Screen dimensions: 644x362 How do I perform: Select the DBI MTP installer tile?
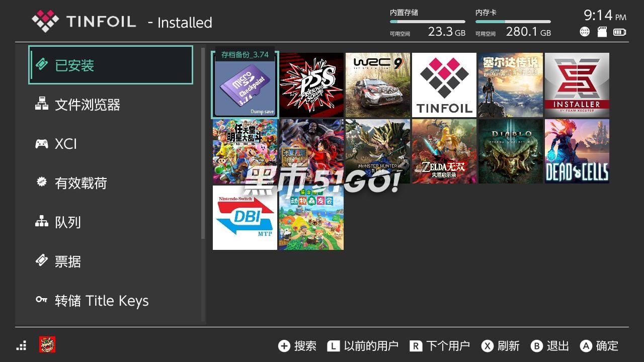point(245,218)
